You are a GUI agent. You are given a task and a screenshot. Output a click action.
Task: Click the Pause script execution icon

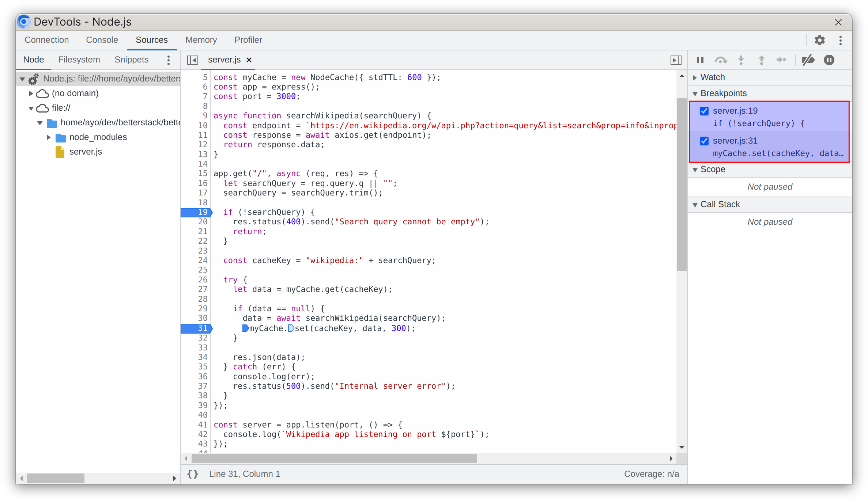point(700,60)
